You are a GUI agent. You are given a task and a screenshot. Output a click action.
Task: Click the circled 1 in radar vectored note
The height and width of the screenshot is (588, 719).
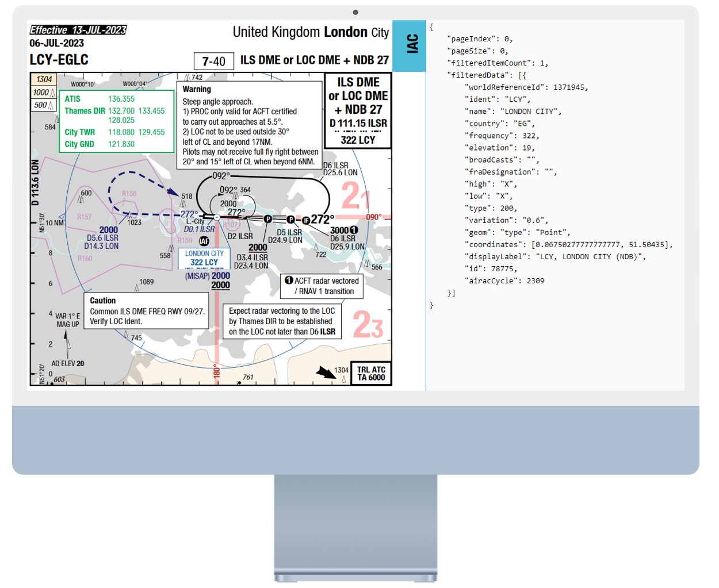tap(289, 280)
